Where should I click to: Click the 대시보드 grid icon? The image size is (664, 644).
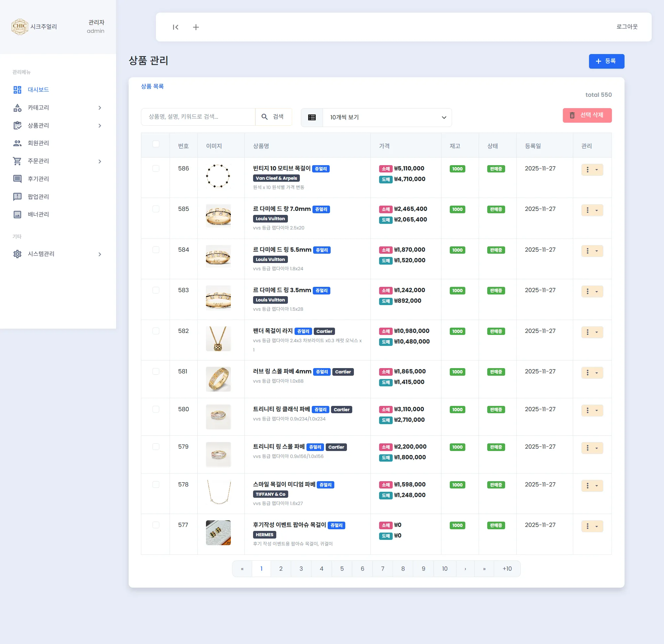[x=17, y=90]
